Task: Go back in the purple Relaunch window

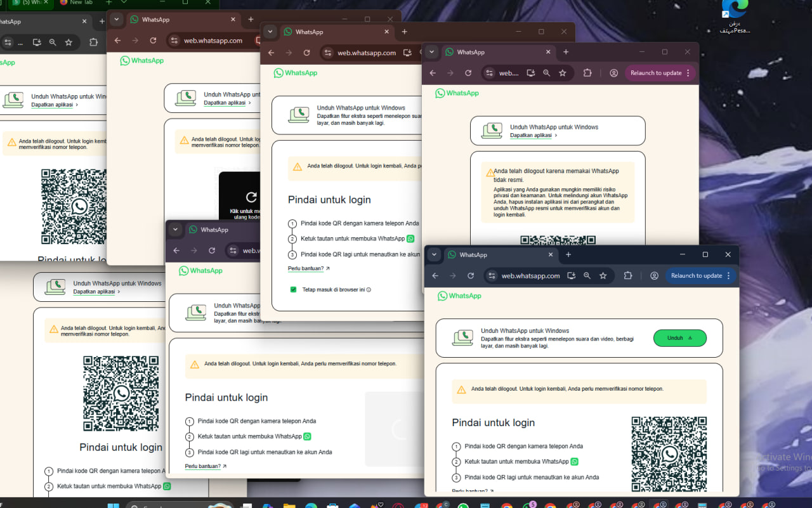Action: [433, 73]
